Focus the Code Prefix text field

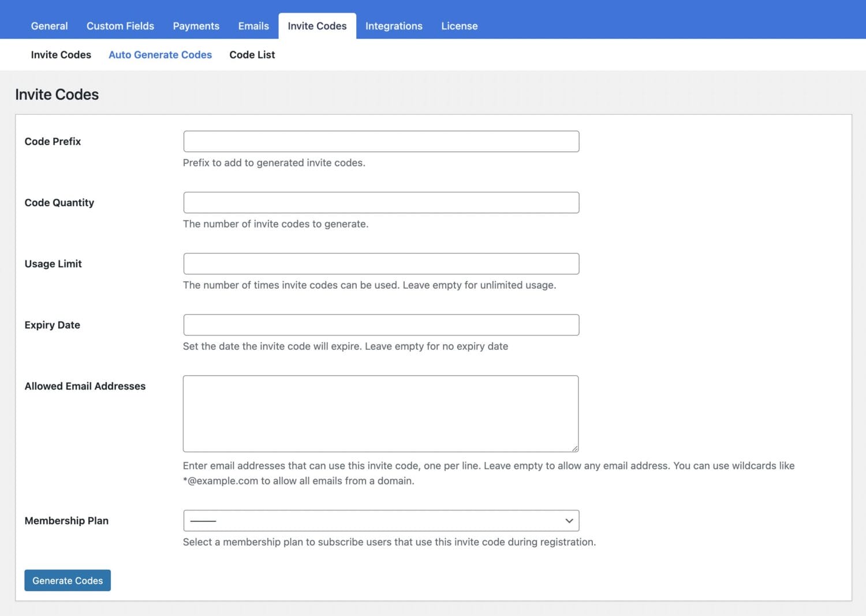381,141
